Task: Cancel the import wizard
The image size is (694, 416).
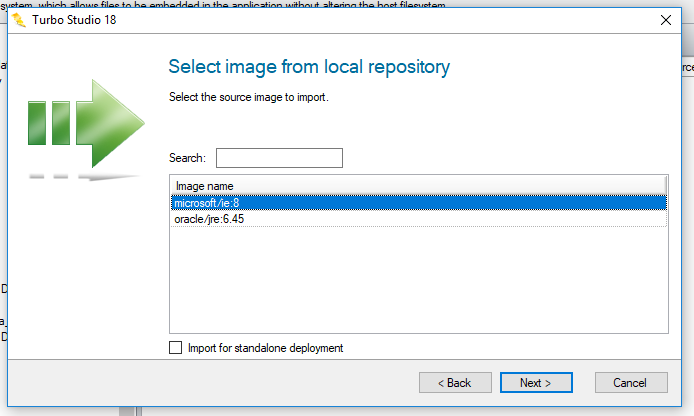Action: click(x=631, y=382)
